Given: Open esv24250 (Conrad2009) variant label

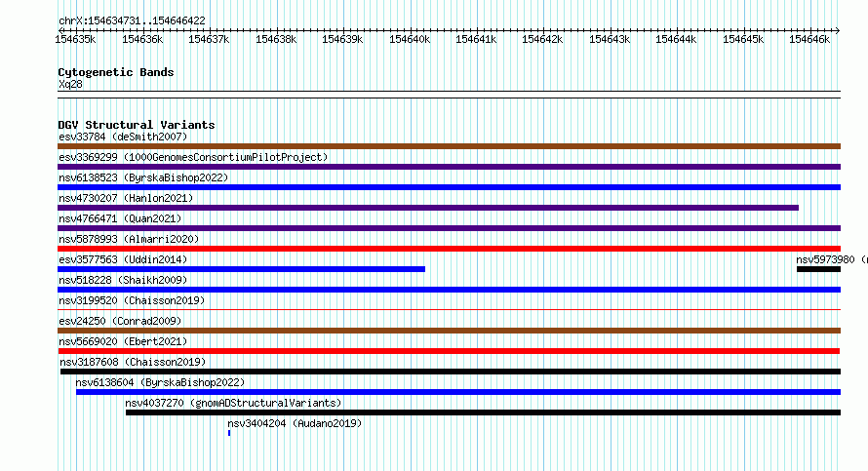Looking at the screenshot, I should point(120,321).
